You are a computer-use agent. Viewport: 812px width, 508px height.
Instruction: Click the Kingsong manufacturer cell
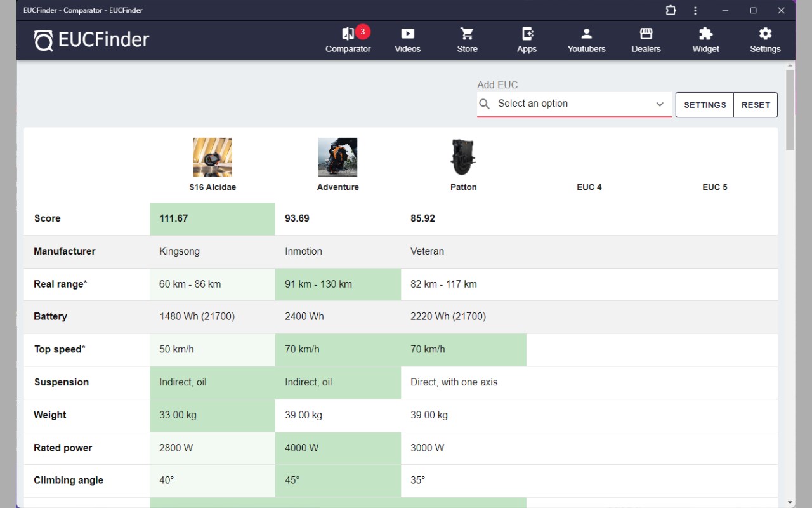[x=213, y=251]
